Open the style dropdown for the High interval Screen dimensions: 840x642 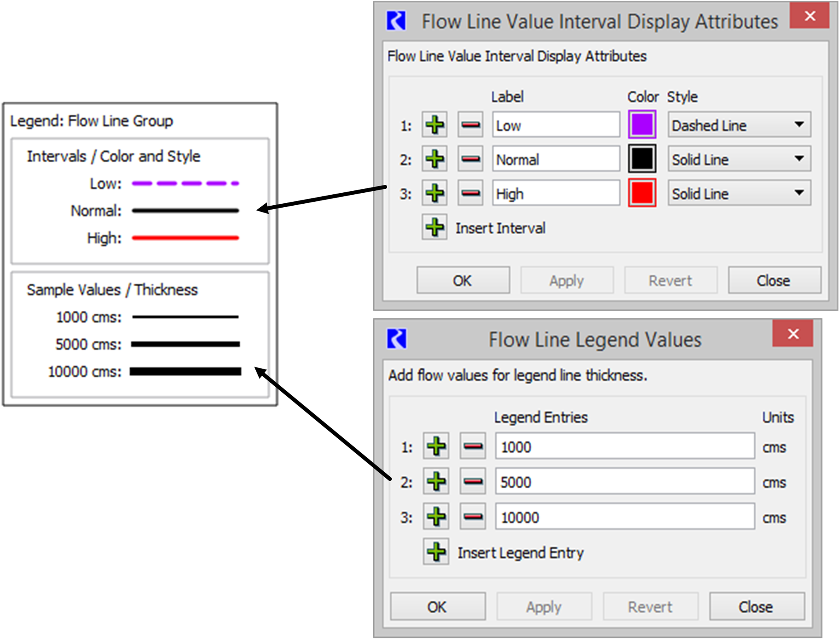pyautogui.click(x=739, y=194)
